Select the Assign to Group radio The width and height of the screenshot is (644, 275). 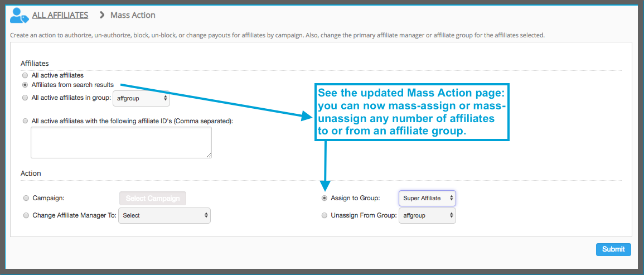tap(325, 198)
